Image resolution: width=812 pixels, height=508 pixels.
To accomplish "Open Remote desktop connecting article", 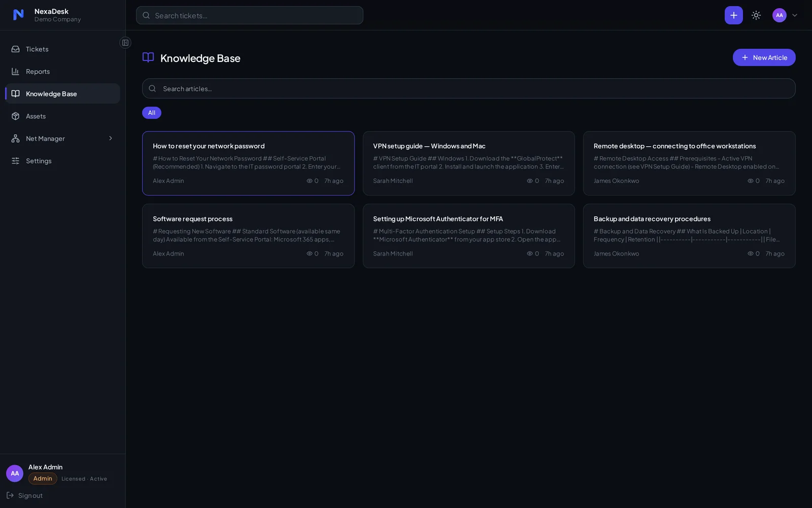I will tap(689, 163).
